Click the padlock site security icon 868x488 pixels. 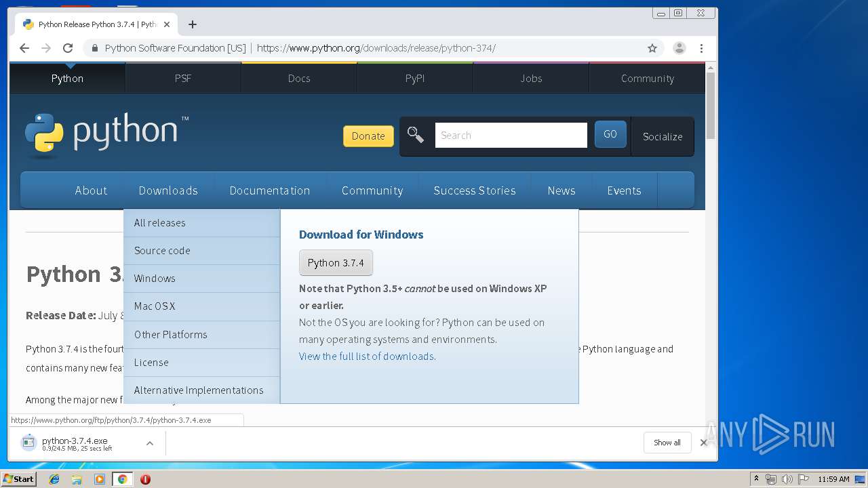(94, 48)
